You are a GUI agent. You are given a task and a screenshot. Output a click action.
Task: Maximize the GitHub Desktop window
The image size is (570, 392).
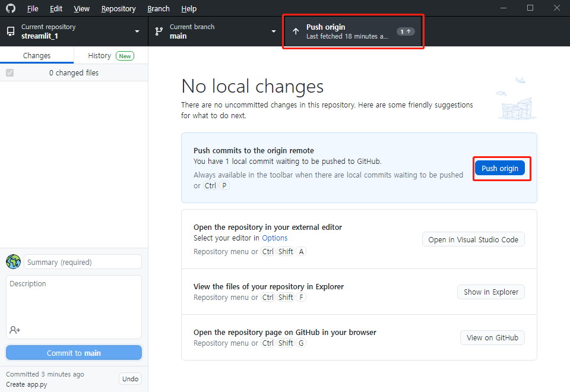[x=530, y=8]
